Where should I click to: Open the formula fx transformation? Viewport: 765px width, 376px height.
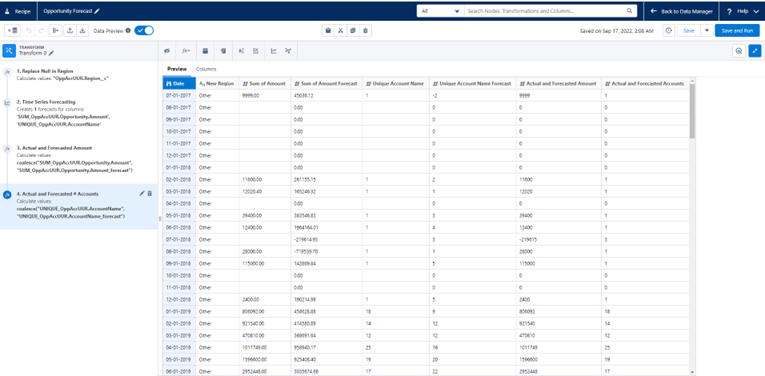(186, 50)
